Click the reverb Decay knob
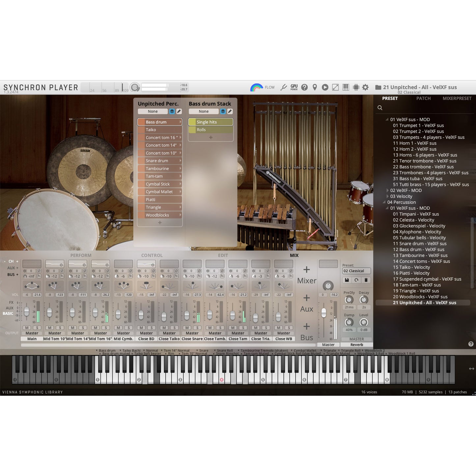Viewport: 476px width, 476px height. (x=364, y=300)
